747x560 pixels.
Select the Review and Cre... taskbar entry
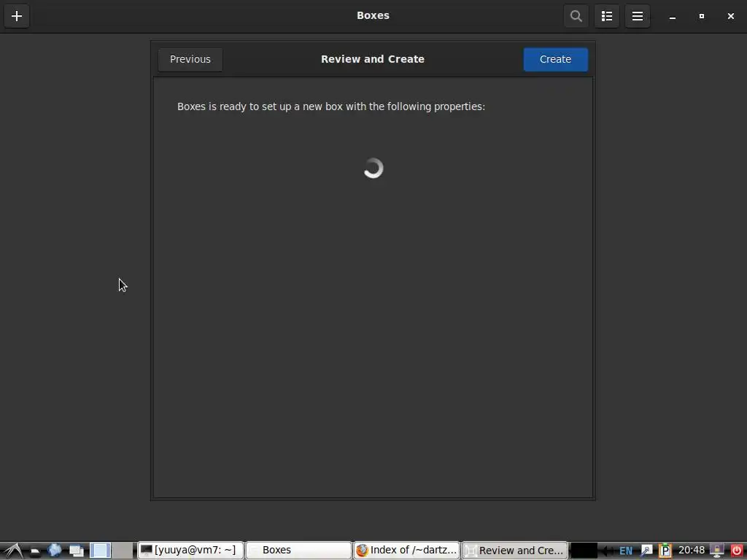[x=514, y=551]
